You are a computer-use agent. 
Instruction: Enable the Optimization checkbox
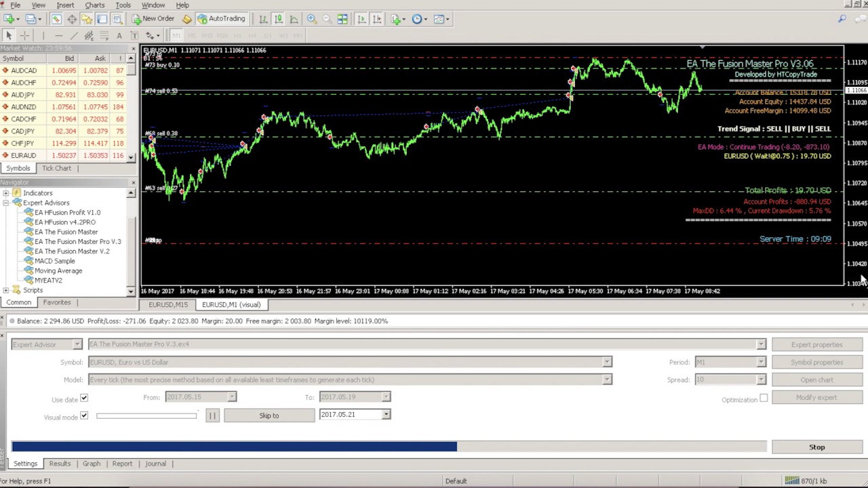(x=764, y=399)
